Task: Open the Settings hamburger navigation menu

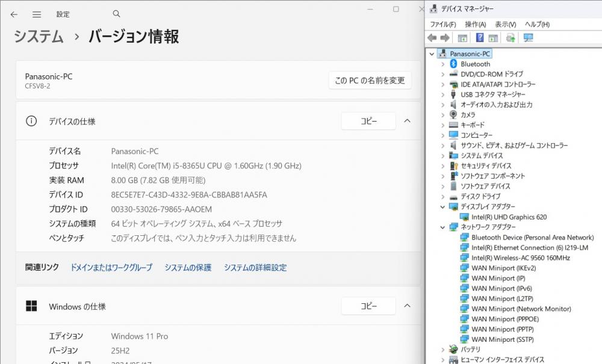Action: 37,14
